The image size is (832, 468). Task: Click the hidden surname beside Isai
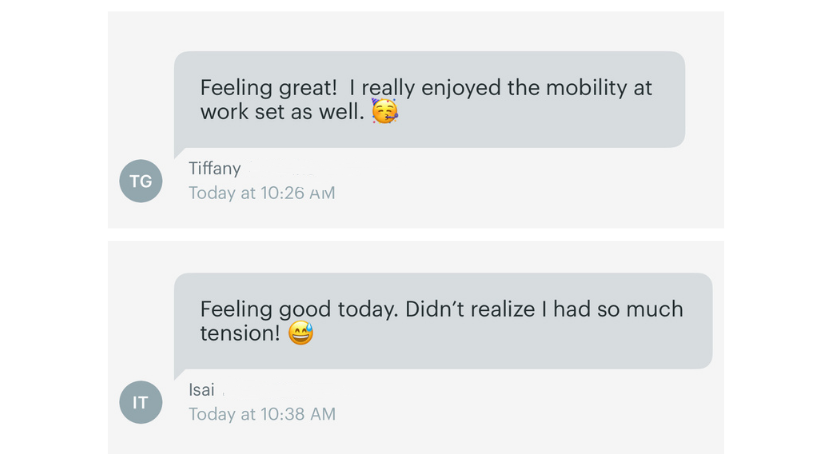[260, 390]
